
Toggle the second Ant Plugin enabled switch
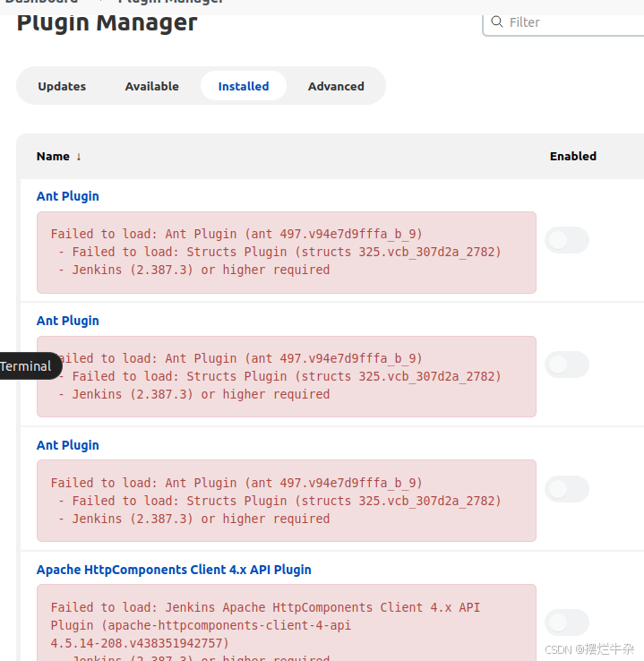coord(567,365)
